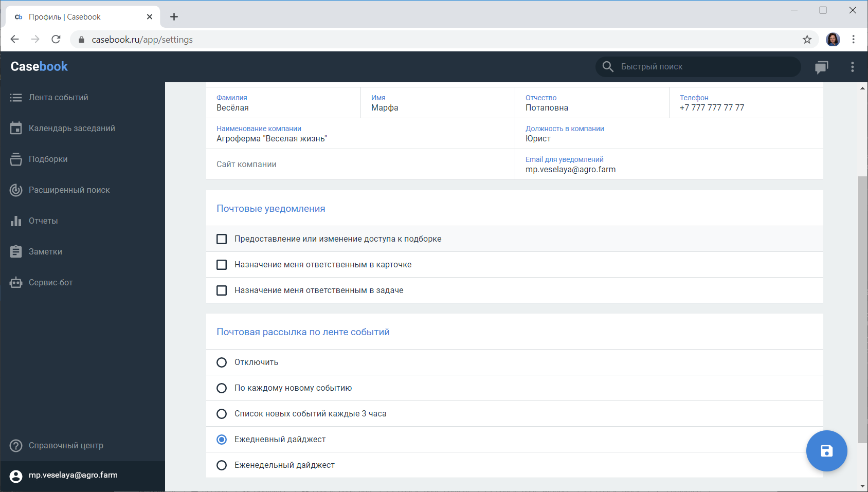The image size is (868, 492).
Task: Edit the Телефон field
Action: pyautogui.click(x=746, y=103)
